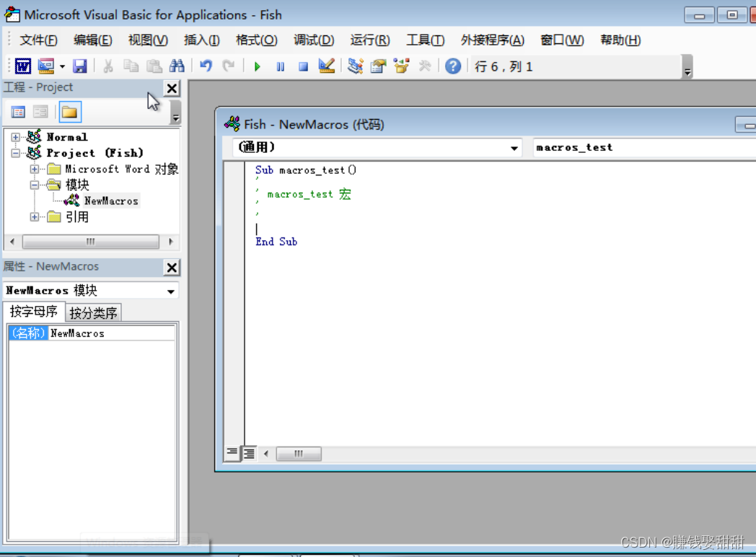Click the Project tree horizontal scrollbar thumb
The height and width of the screenshot is (557, 756).
[91, 242]
